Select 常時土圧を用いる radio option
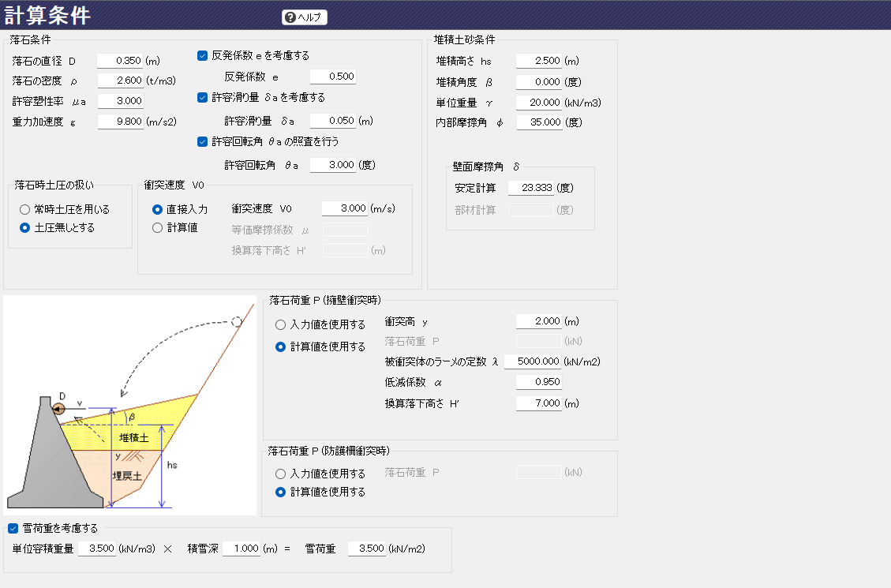This screenshot has height=588, width=891. tap(25, 210)
